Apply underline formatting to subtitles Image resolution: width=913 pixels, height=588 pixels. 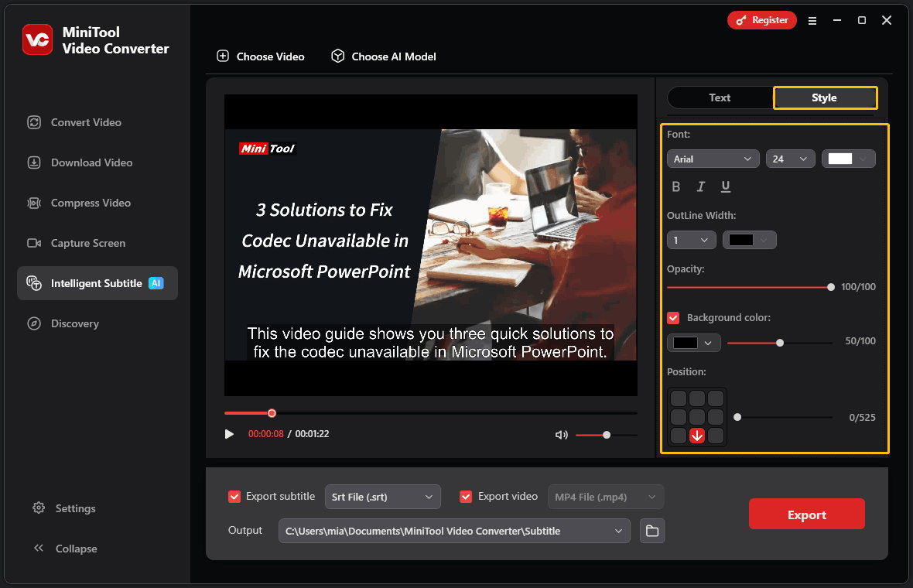(725, 186)
